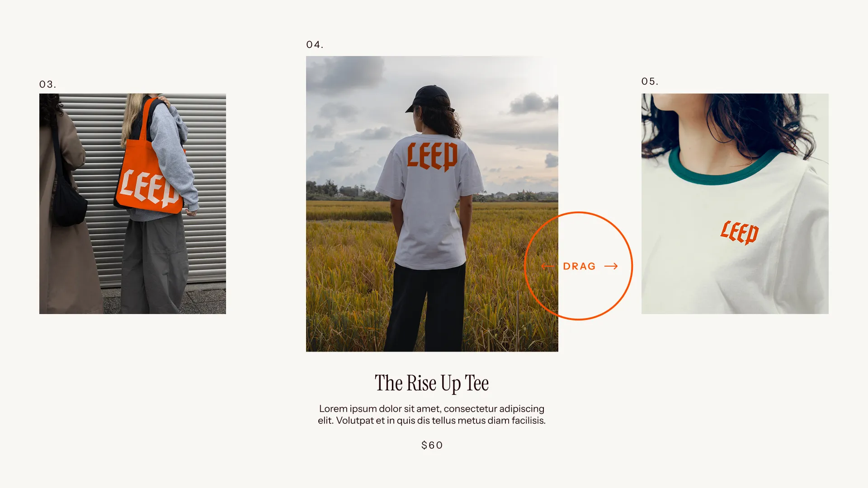
Task: Click the Lorem ipsum product description
Action: point(432,414)
